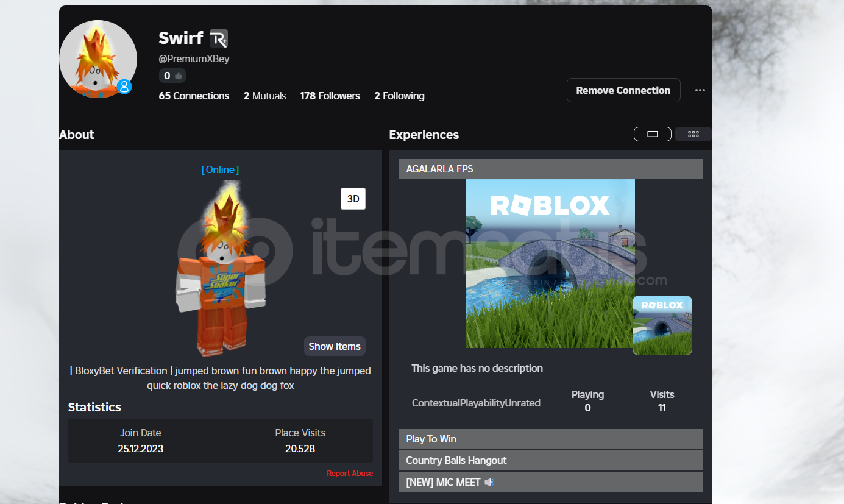Click 'This game has no description' text

(477, 368)
